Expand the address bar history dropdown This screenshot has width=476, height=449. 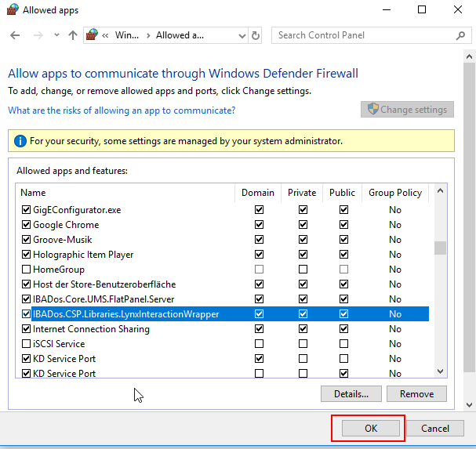click(242, 36)
